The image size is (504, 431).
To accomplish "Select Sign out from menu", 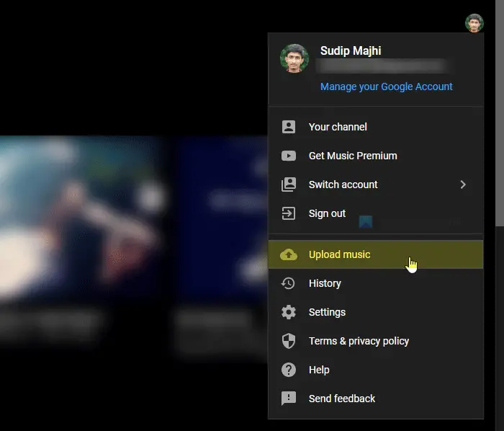I will tap(376, 213).
